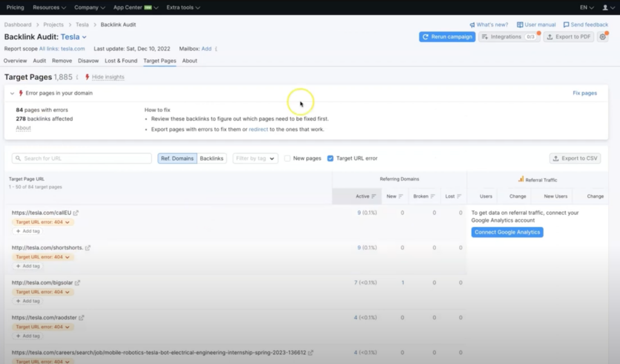
Task: Expand Target URL error 404 for raodster
Action: click(x=42, y=327)
